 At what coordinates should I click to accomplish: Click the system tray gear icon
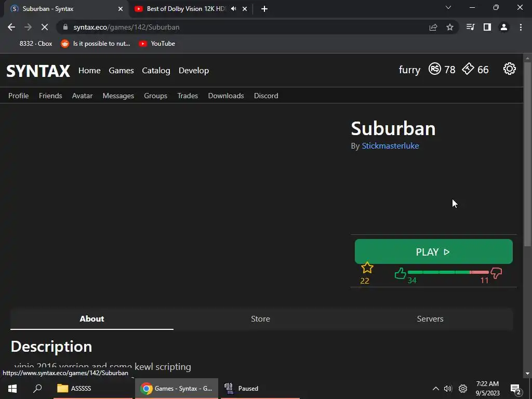pyautogui.click(x=463, y=389)
